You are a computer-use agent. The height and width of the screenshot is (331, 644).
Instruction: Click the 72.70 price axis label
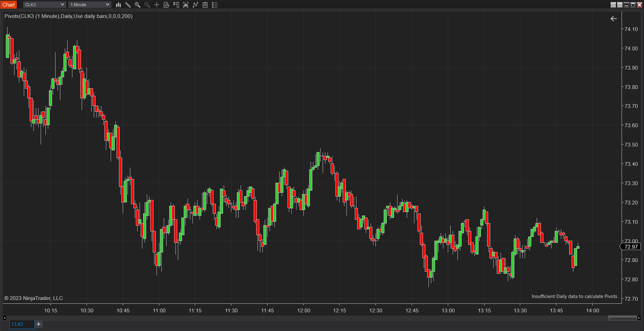pos(631,299)
